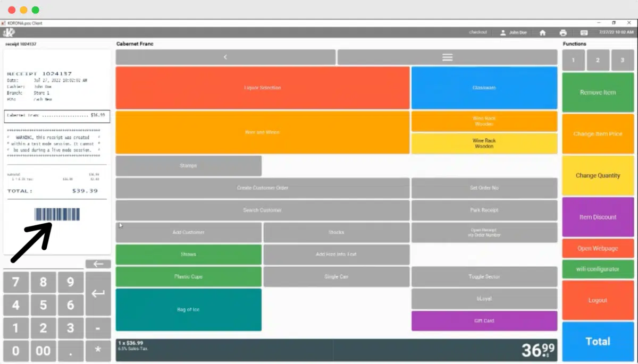Viewport: 638px width, 364px height.
Task: Click Search Customer
Action: [263, 210]
